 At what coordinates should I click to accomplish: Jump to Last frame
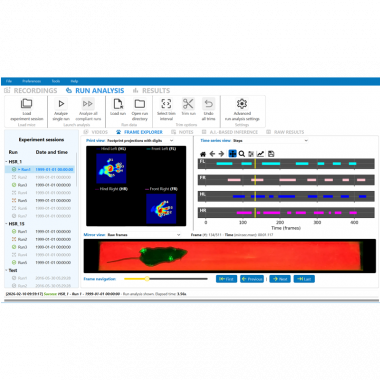[304, 279]
